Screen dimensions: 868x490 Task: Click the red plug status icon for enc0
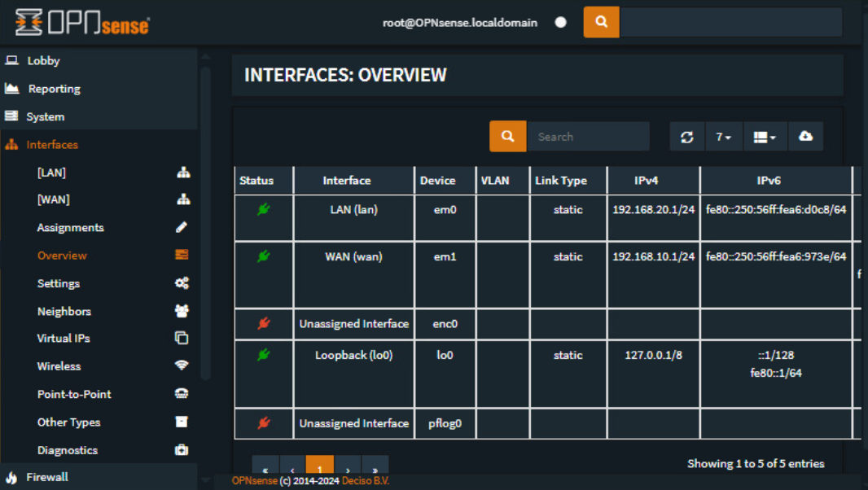pos(264,323)
